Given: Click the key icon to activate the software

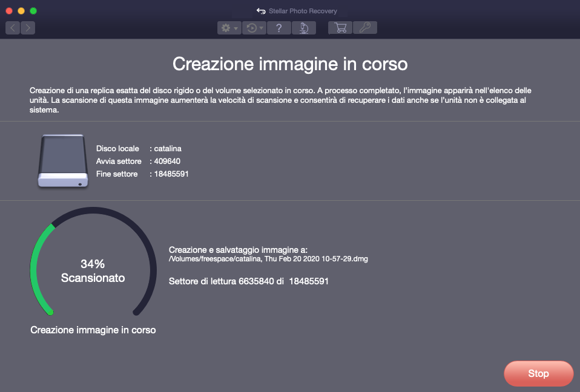Looking at the screenshot, I should click(x=365, y=28).
